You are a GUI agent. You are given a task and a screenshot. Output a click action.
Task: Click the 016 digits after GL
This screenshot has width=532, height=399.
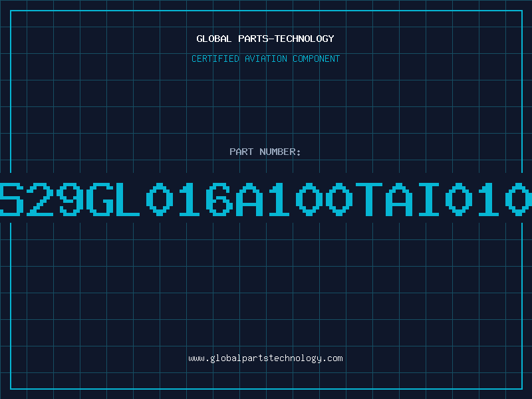pyautogui.click(x=190, y=199)
